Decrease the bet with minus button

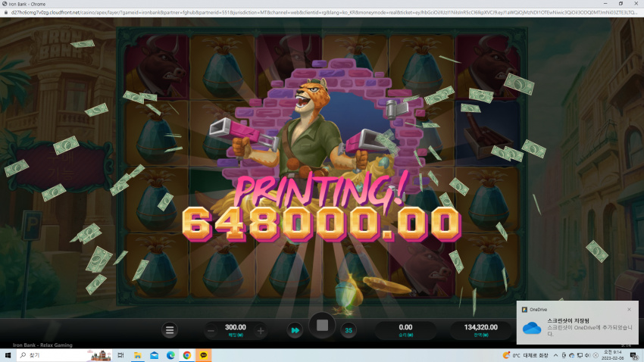(211, 331)
